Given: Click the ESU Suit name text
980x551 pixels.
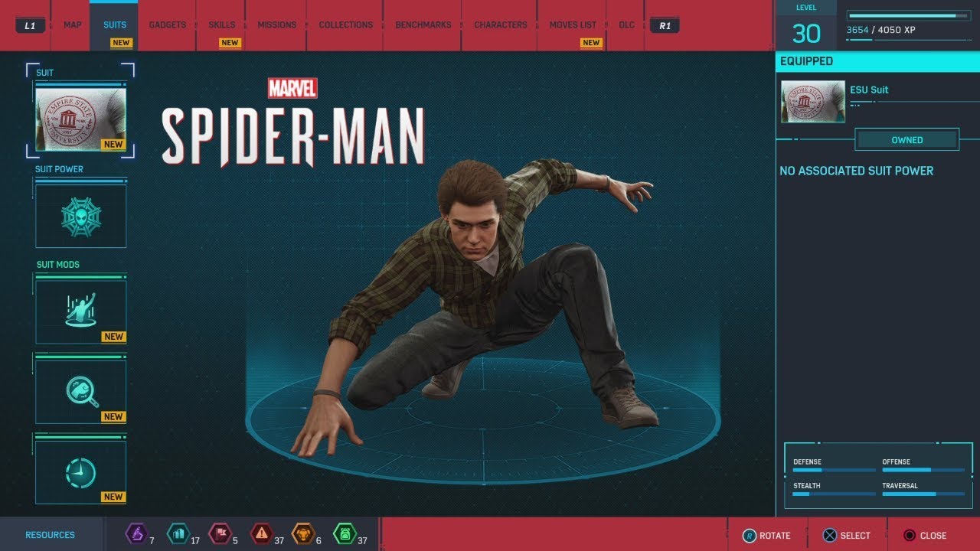Looking at the screenshot, I should click(869, 90).
